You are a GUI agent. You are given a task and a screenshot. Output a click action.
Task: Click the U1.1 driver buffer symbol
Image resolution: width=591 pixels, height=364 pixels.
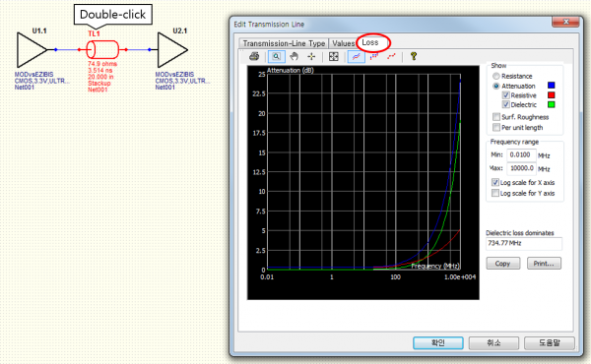(x=33, y=50)
